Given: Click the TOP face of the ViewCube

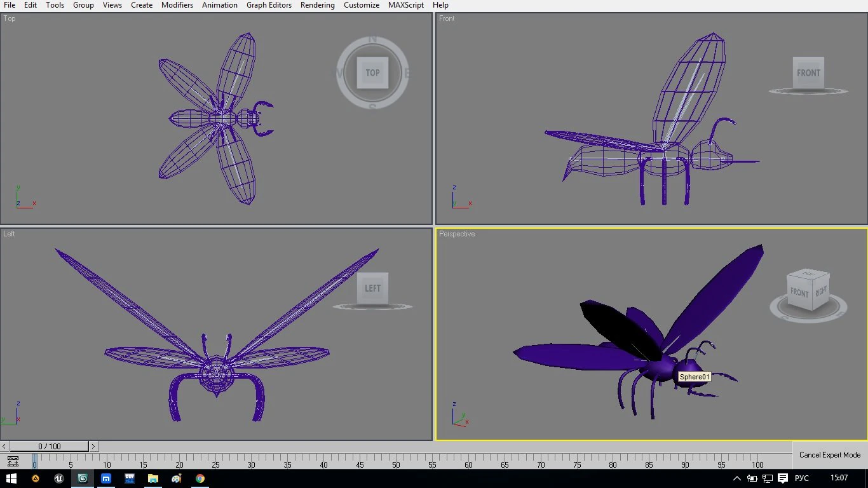Looking at the screenshot, I should point(372,72).
